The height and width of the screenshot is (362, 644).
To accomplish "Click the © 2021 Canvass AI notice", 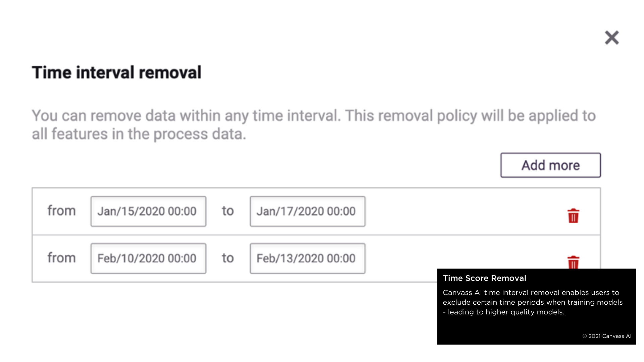I will pyautogui.click(x=607, y=336).
